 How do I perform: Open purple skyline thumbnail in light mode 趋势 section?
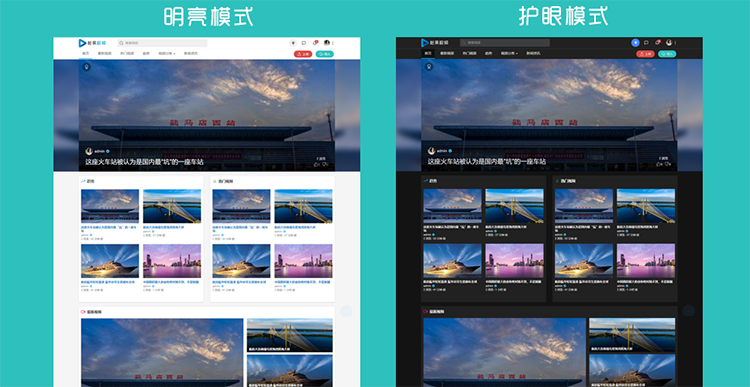(x=172, y=261)
